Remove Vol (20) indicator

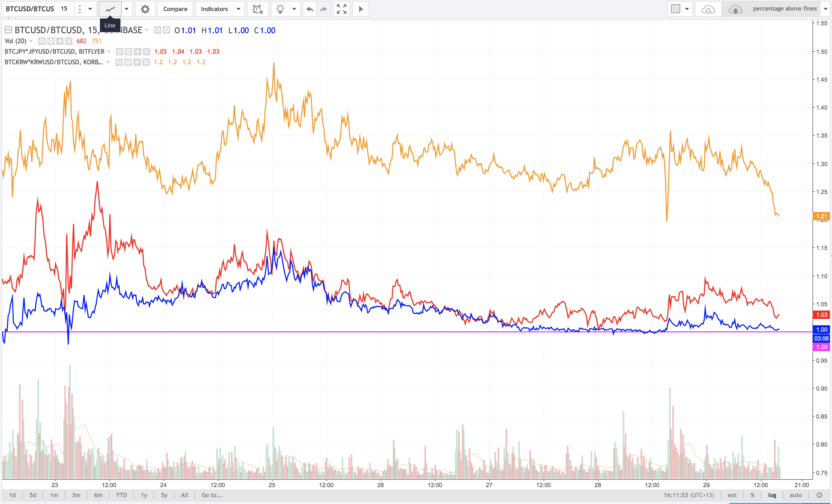[69, 41]
